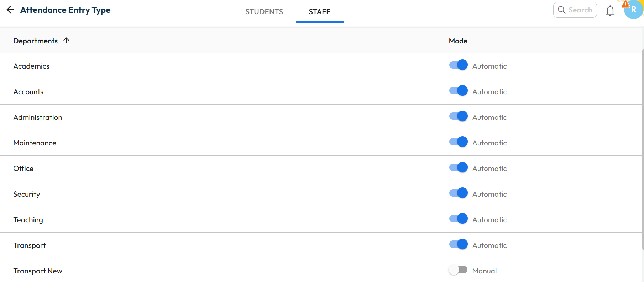Click the Mode column header

(x=458, y=41)
